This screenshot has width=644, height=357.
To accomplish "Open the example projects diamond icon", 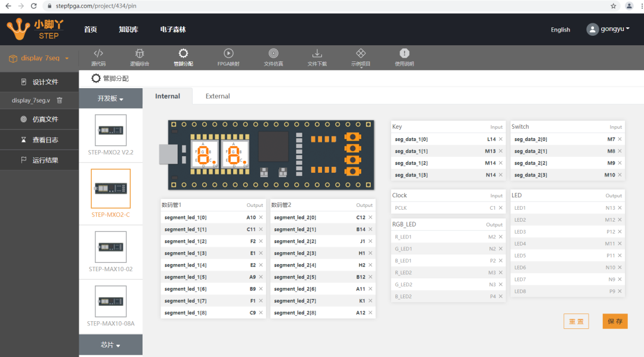I will coord(361,54).
